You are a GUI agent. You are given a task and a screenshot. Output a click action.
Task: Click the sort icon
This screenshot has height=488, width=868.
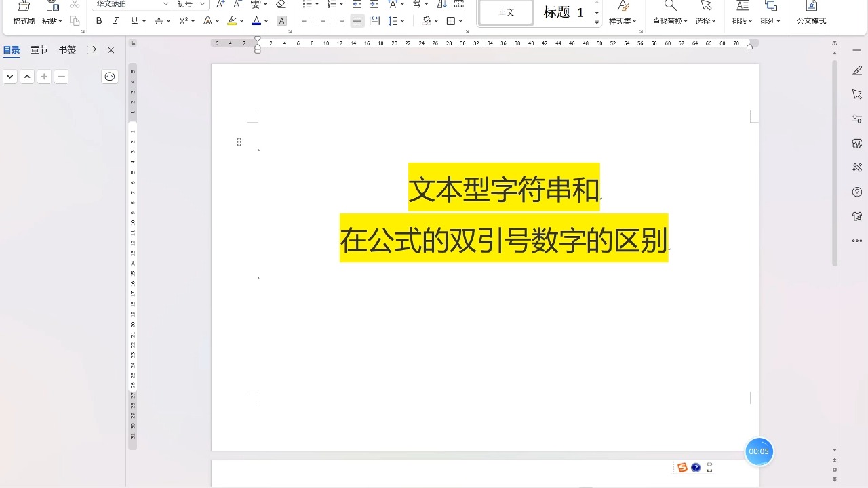click(442, 4)
